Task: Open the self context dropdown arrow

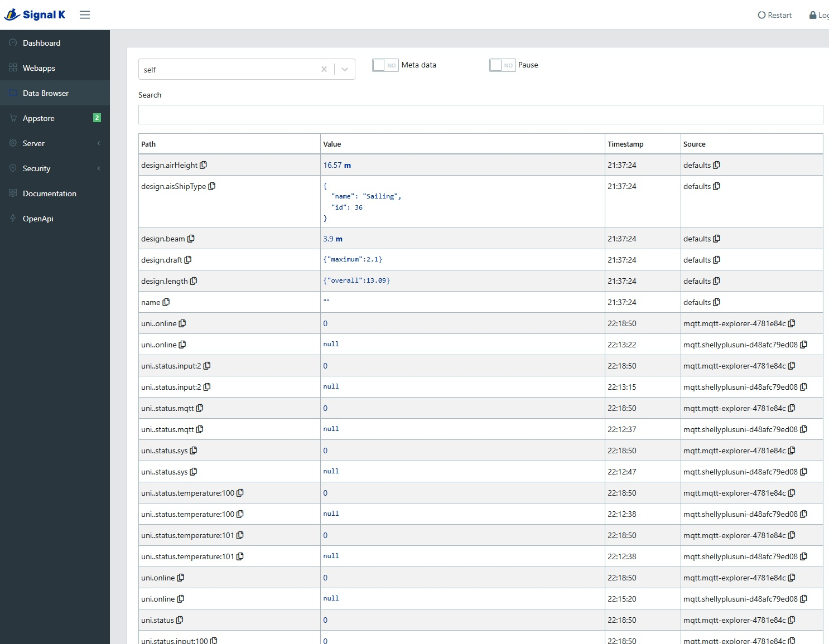Action: tap(345, 69)
